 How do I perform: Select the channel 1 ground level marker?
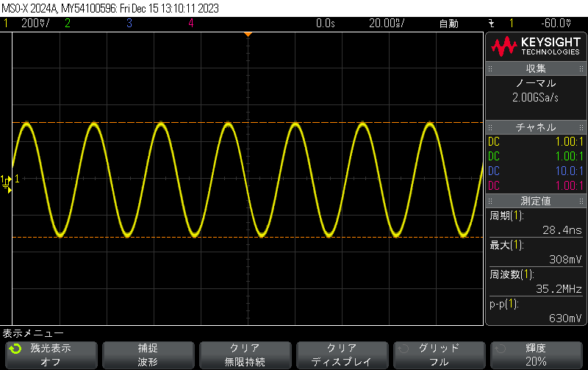7,179
